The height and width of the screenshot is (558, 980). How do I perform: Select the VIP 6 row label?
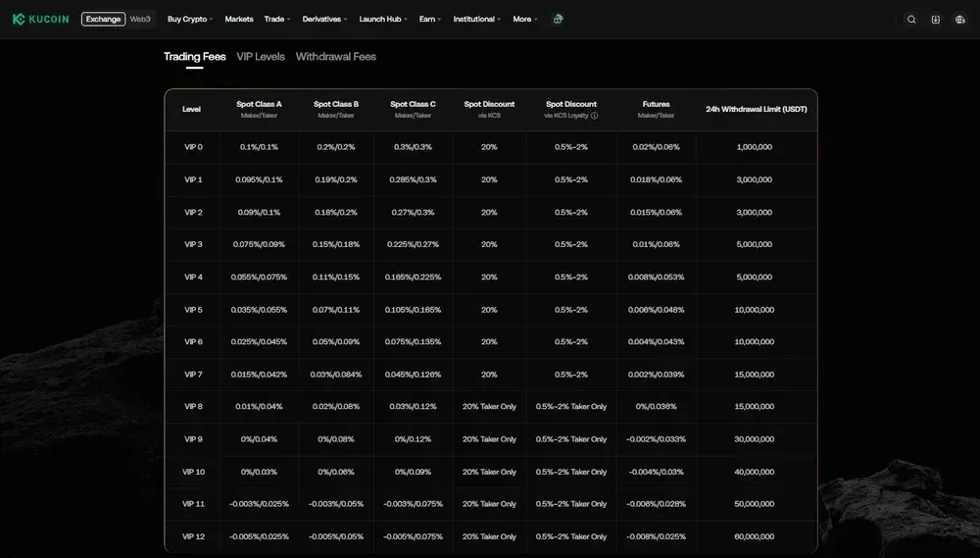coord(193,342)
